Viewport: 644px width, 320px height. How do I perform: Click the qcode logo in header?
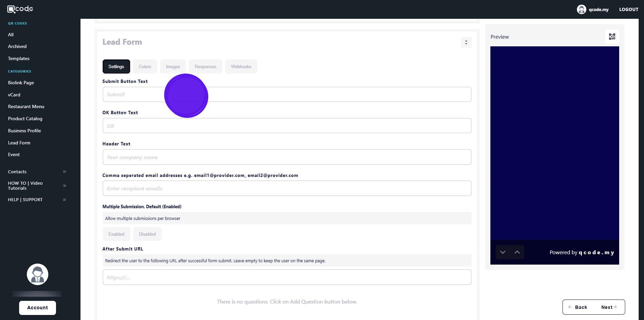(20, 9)
